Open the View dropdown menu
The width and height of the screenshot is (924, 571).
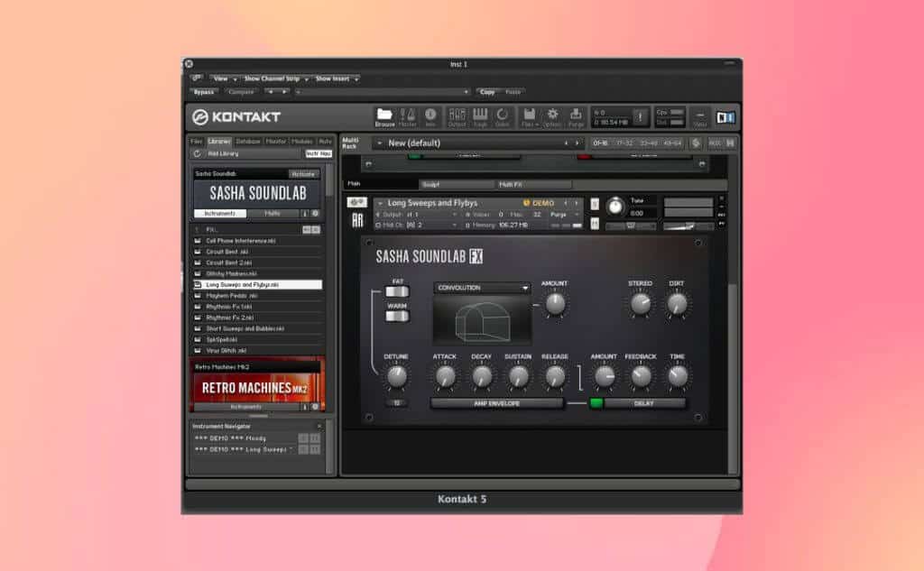[225, 78]
